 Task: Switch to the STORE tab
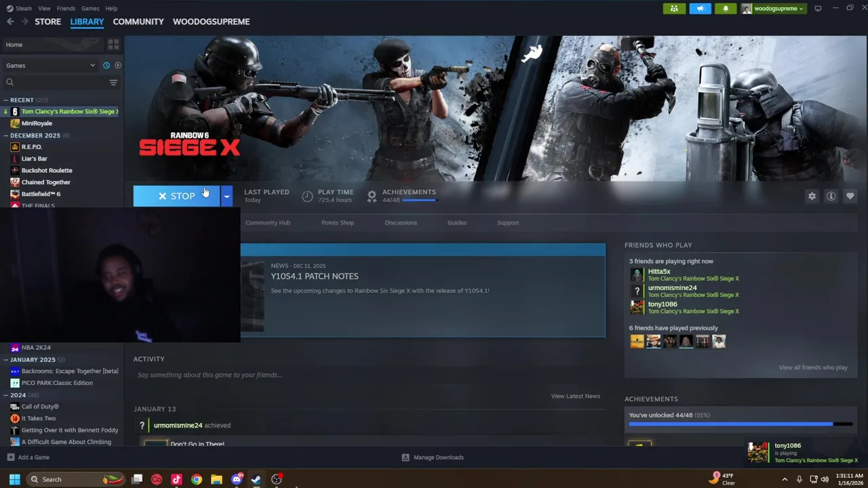(48, 22)
